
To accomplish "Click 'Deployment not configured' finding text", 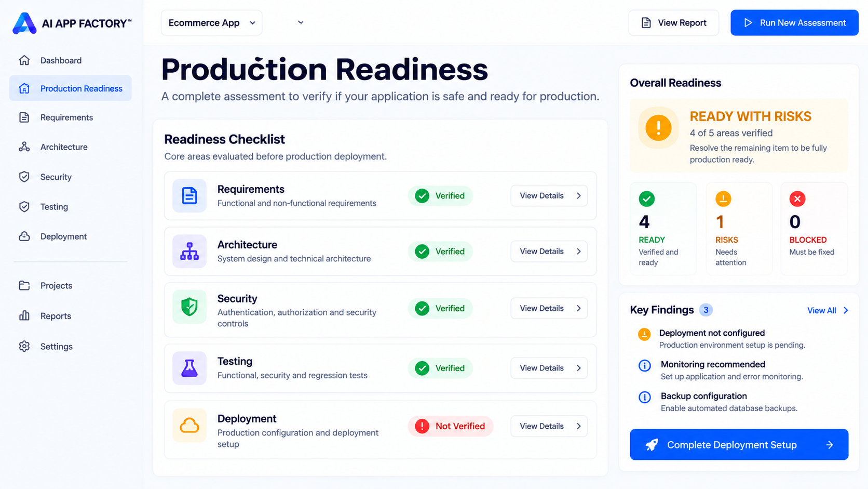I will pyautogui.click(x=712, y=333).
